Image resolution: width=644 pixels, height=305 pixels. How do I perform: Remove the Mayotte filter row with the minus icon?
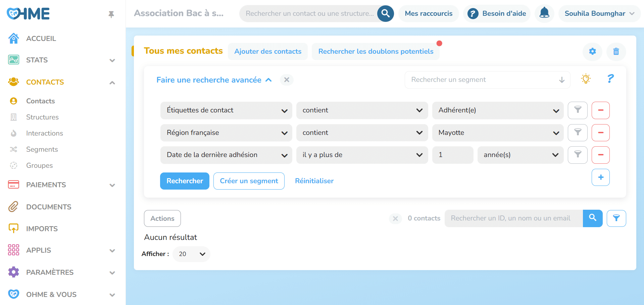(600, 133)
